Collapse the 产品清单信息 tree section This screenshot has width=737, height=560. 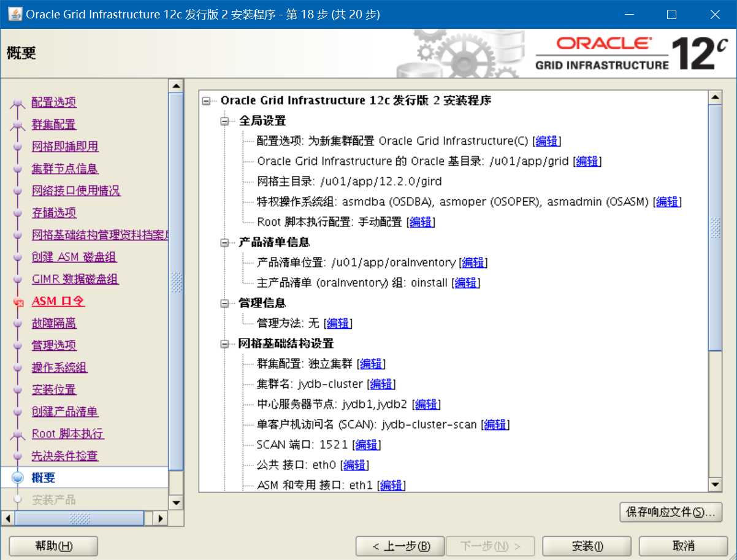click(225, 242)
